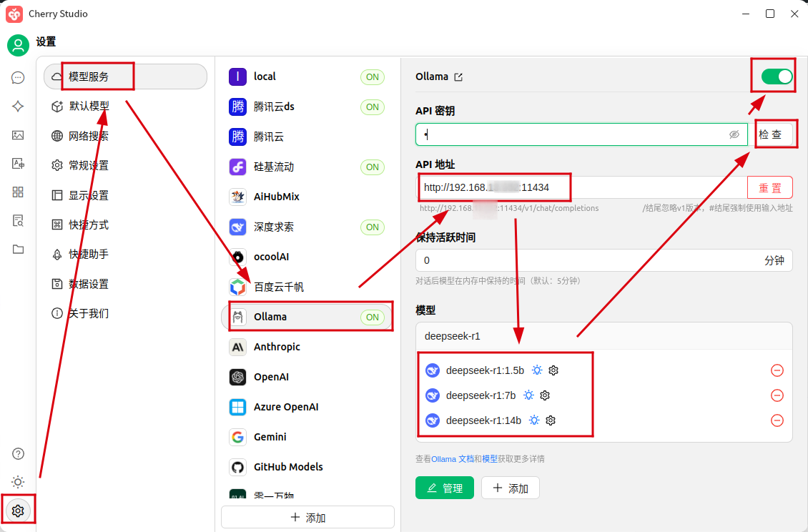The width and height of the screenshot is (808, 532).
Task: Click the green 管理 models button
Action: click(x=444, y=488)
